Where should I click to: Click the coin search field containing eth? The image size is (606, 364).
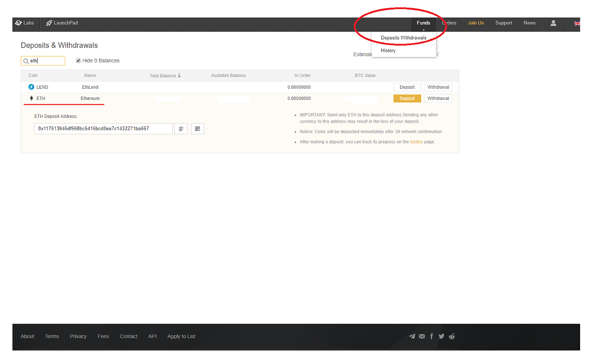click(43, 61)
